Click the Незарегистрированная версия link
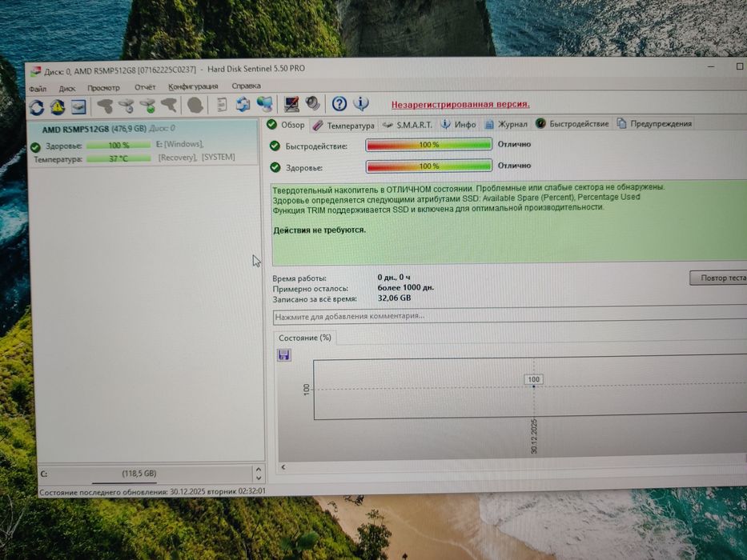This screenshot has width=747, height=560. 460,104
